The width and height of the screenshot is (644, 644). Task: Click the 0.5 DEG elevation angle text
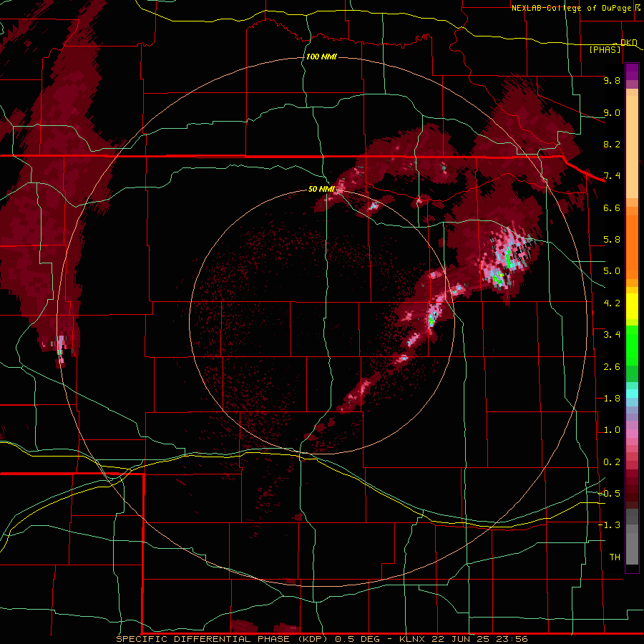358,639
